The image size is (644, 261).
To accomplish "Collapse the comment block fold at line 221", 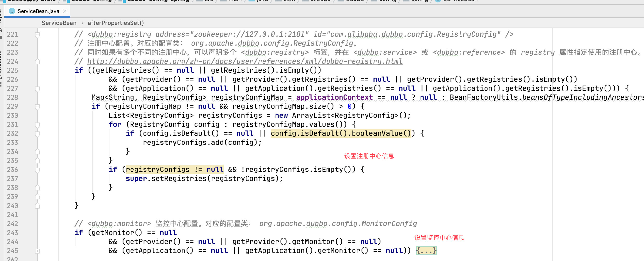I will coord(37,35).
